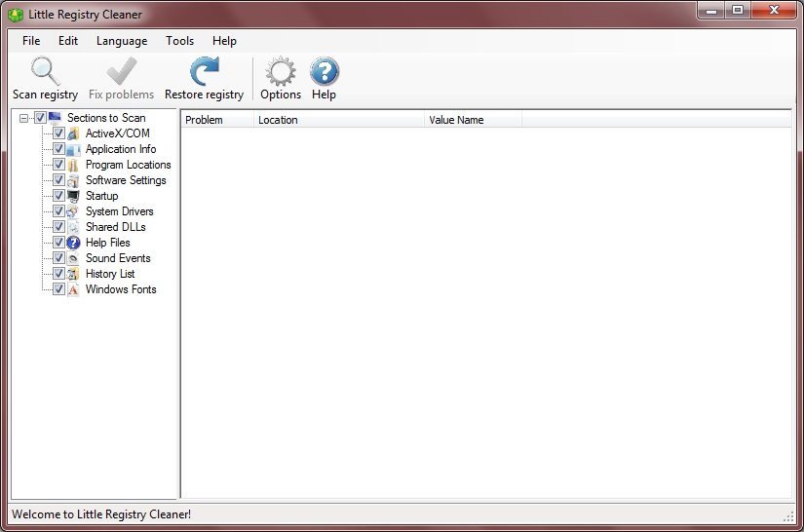Sort results by Problem column header
This screenshot has height=532, width=804.
point(217,120)
